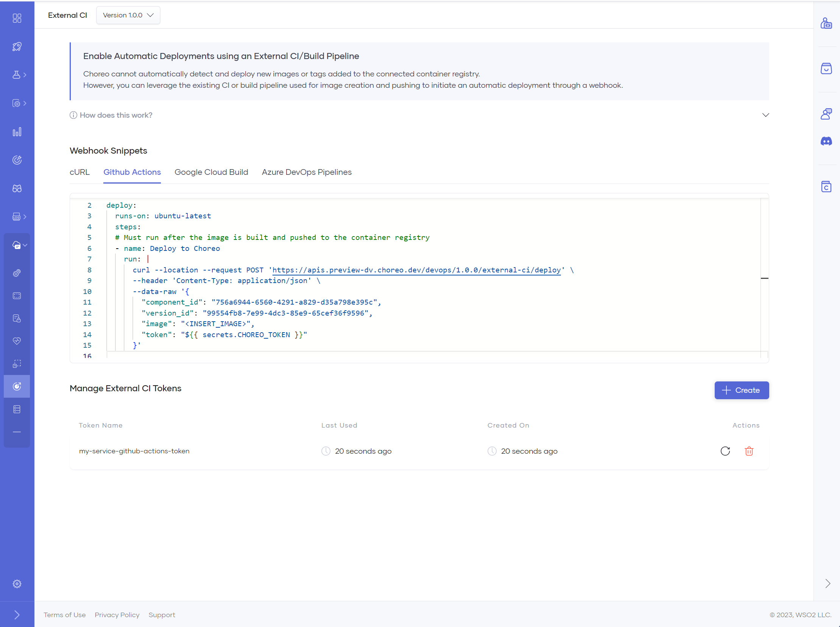840x627 pixels.
Task: Click the Created On column header
Action: 508,425
